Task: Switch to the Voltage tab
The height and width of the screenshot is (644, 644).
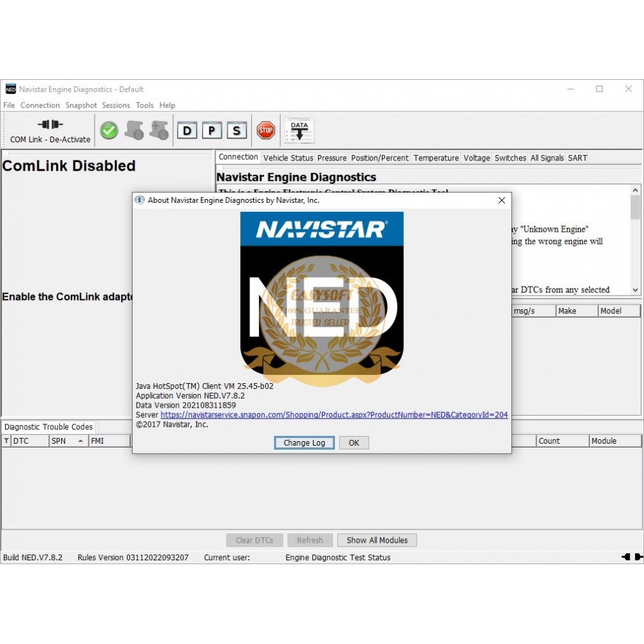Action: (x=477, y=158)
